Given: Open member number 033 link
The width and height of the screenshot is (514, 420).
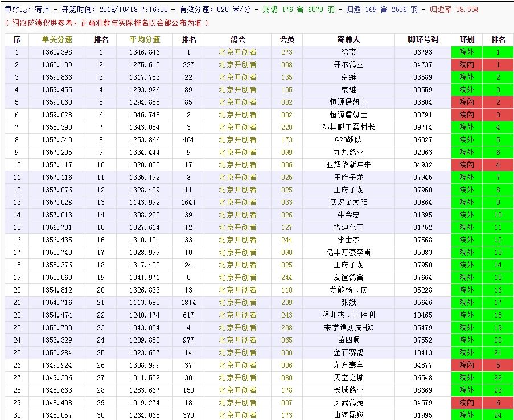Looking at the screenshot, I should (287, 203).
